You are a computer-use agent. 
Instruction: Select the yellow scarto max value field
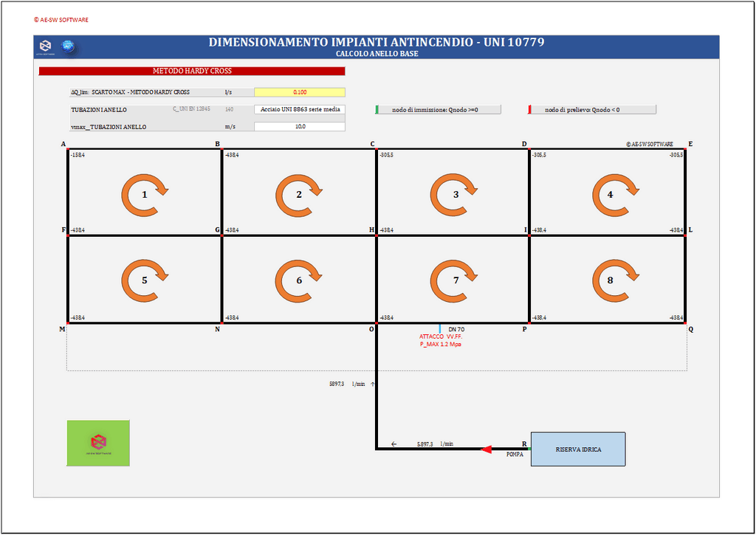pos(299,92)
